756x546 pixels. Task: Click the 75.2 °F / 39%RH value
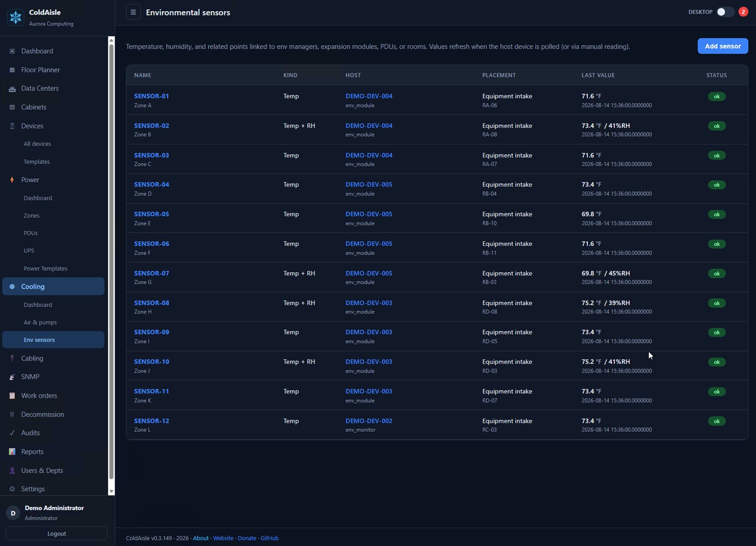(606, 303)
